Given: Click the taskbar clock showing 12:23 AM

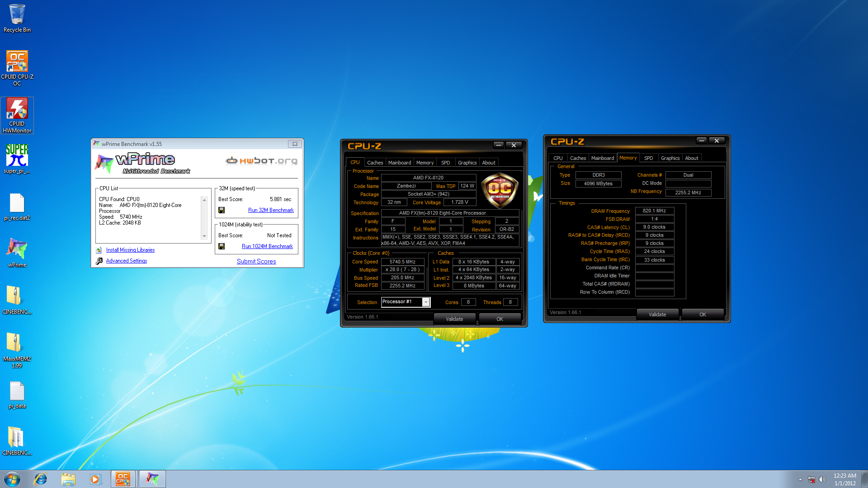Looking at the screenshot, I should click(845, 479).
